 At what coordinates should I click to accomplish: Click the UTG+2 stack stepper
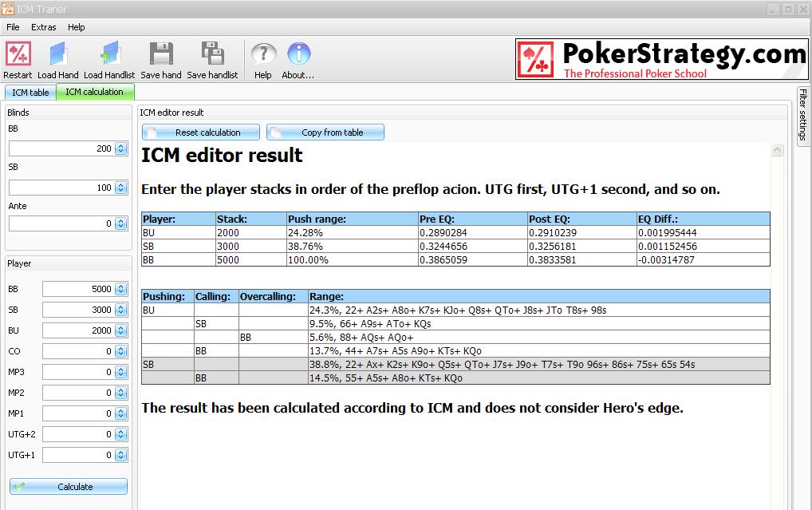121,434
